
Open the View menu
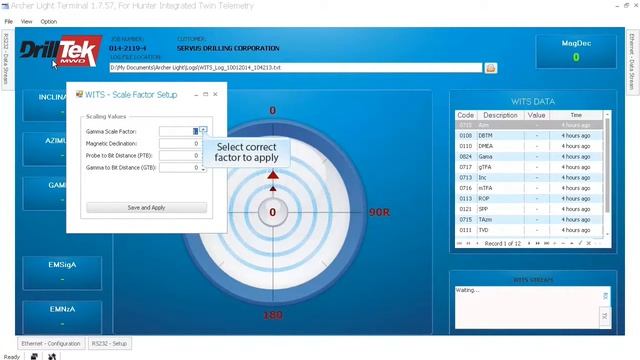[27, 21]
